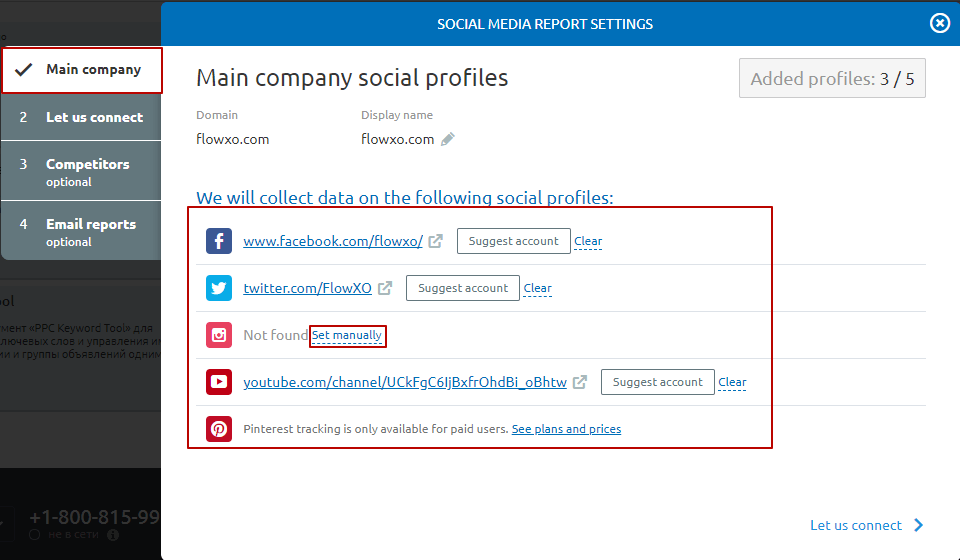Clear the Facebook profile
Screen dimensions: 960x560
(x=588, y=241)
